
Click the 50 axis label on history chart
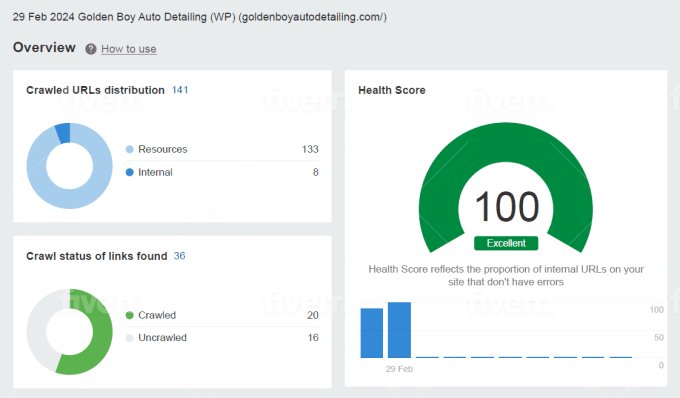(x=659, y=337)
